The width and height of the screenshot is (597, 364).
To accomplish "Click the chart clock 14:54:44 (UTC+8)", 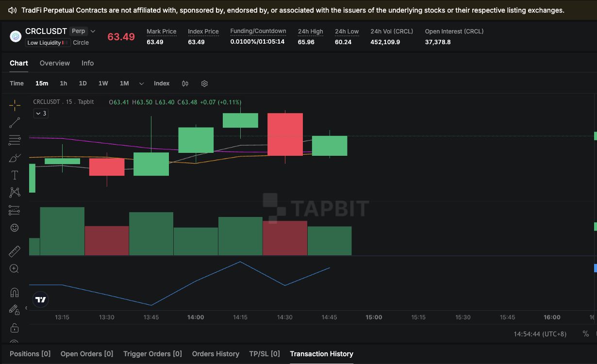I will (540, 334).
